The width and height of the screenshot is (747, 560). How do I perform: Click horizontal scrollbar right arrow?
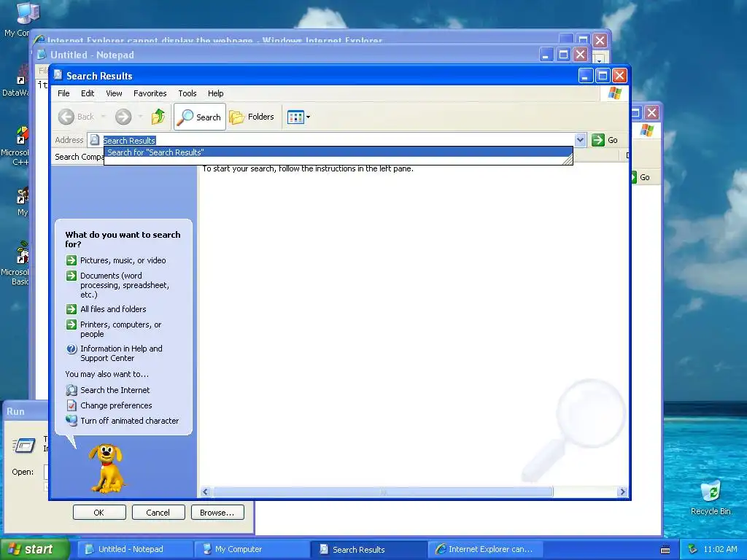pos(622,492)
